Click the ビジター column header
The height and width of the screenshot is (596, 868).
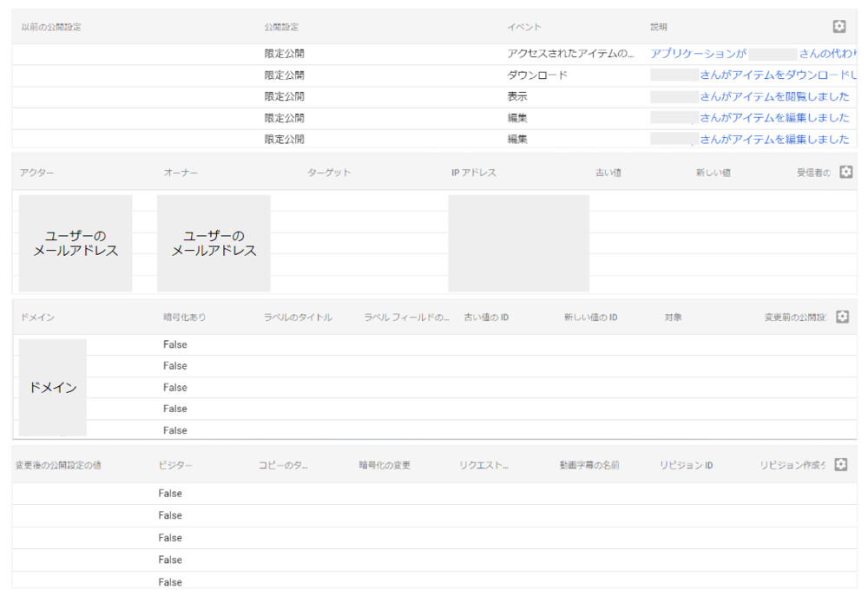(x=175, y=466)
